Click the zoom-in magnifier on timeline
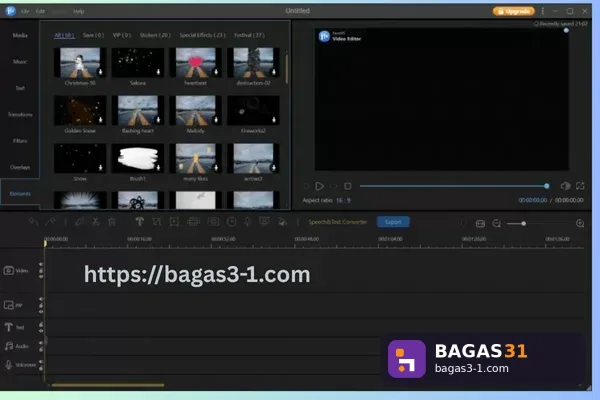The height and width of the screenshot is (400, 600). pyautogui.click(x=580, y=224)
